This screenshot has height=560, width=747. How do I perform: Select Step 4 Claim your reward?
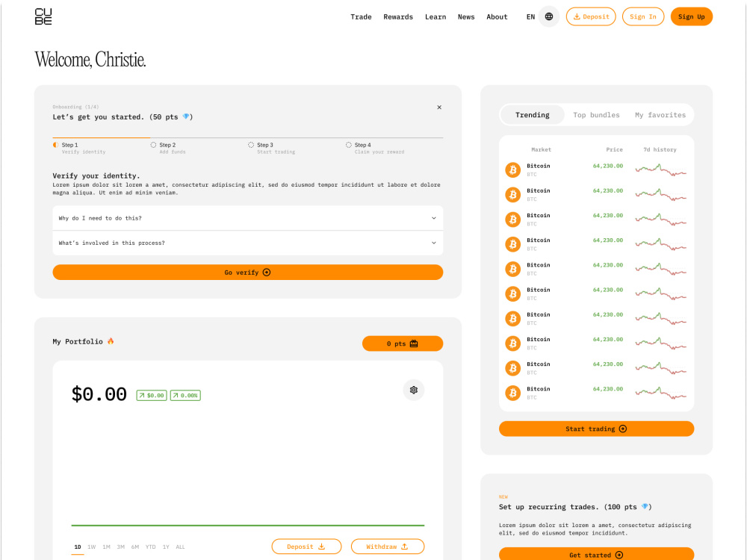(375, 148)
